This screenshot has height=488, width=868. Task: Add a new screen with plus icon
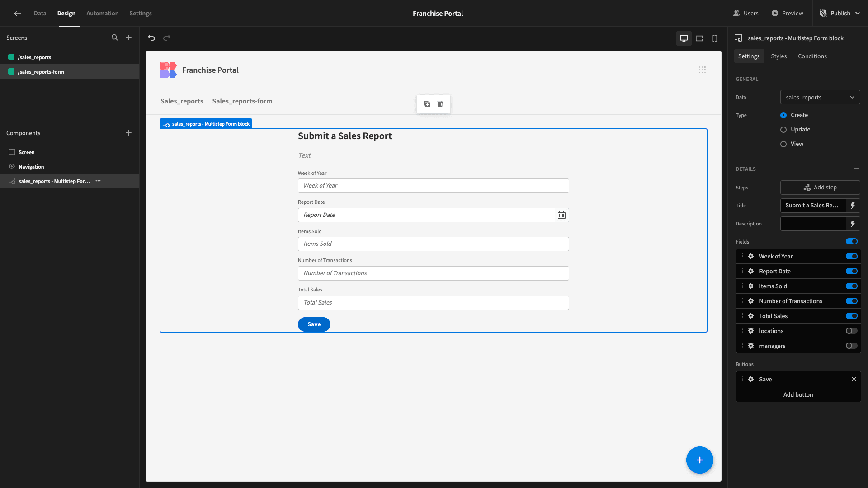129,38
